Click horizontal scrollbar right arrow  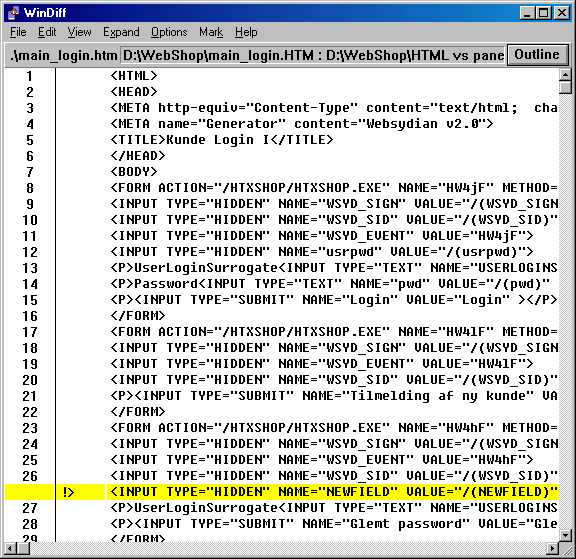(552, 549)
